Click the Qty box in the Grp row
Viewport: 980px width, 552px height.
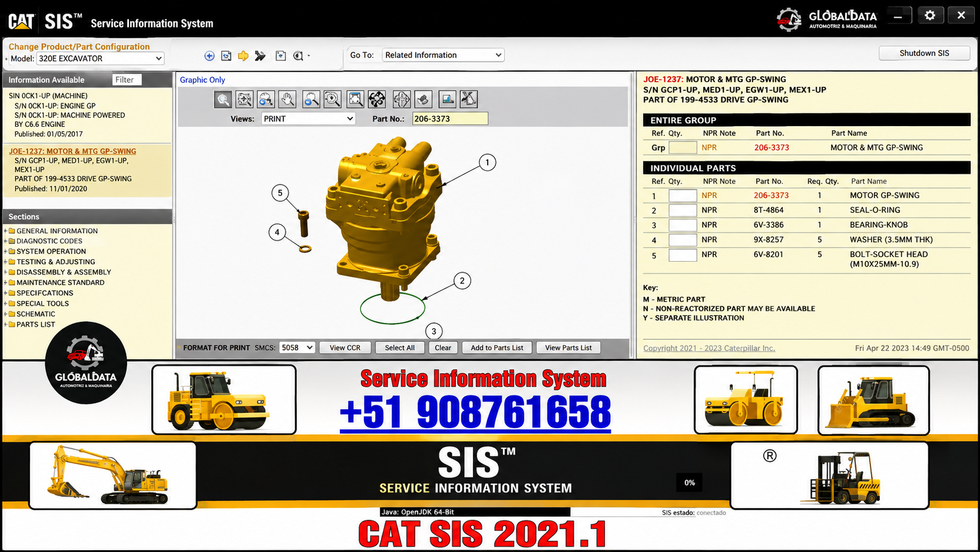(x=683, y=148)
